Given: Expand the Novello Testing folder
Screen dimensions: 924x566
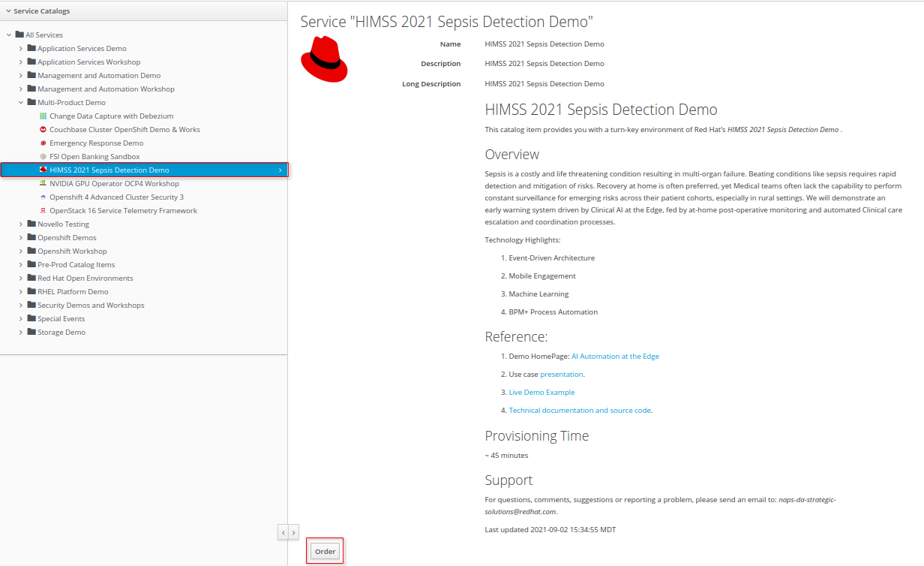Looking at the screenshot, I should point(21,224).
